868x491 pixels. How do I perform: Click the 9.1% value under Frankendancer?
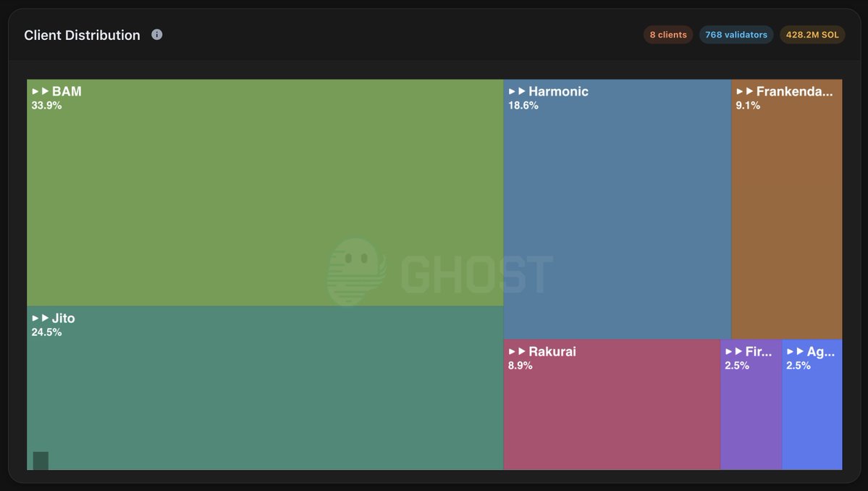748,106
